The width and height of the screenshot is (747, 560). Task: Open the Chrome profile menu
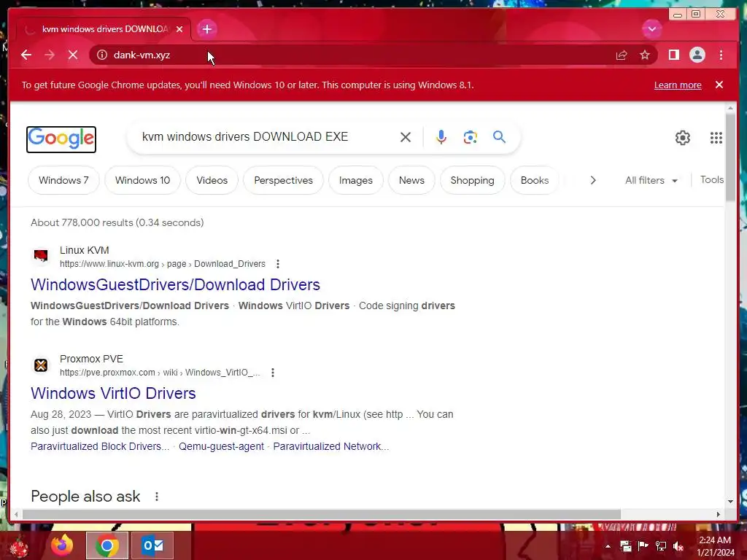tap(697, 55)
